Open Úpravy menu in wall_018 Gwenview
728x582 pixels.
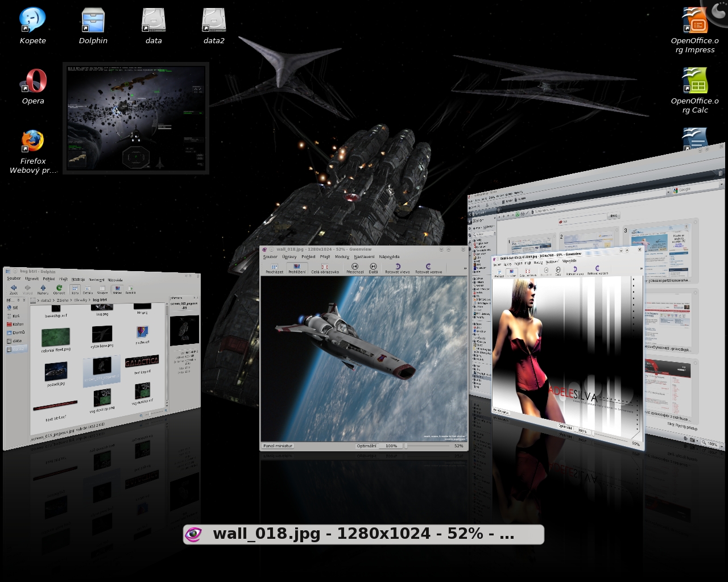click(289, 257)
